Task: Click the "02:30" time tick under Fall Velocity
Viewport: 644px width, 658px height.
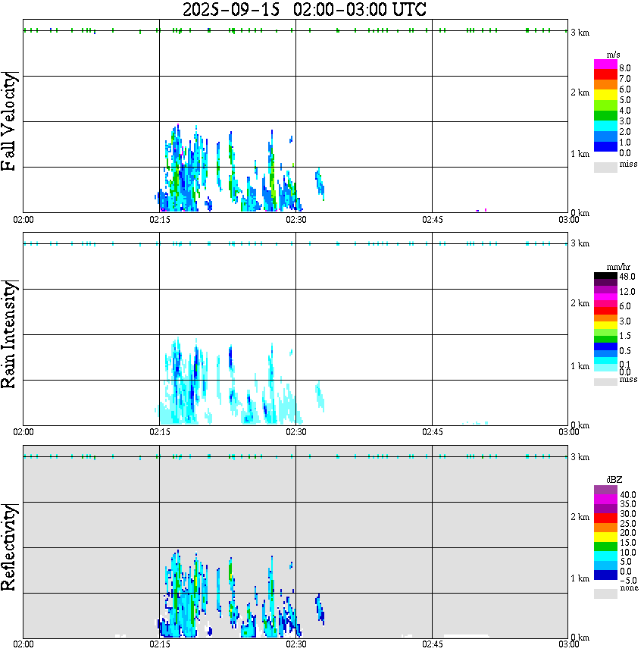Action: 295,220
